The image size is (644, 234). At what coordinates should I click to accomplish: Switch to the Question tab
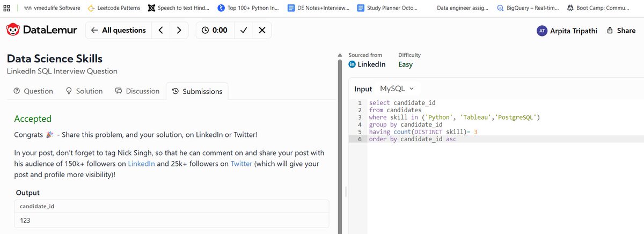(x=33, y=91)
